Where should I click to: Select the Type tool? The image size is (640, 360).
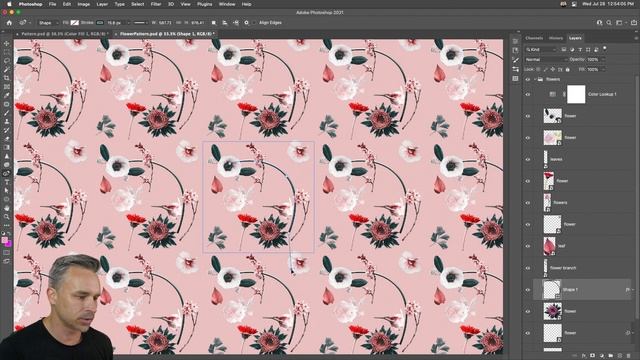point(7,182)
